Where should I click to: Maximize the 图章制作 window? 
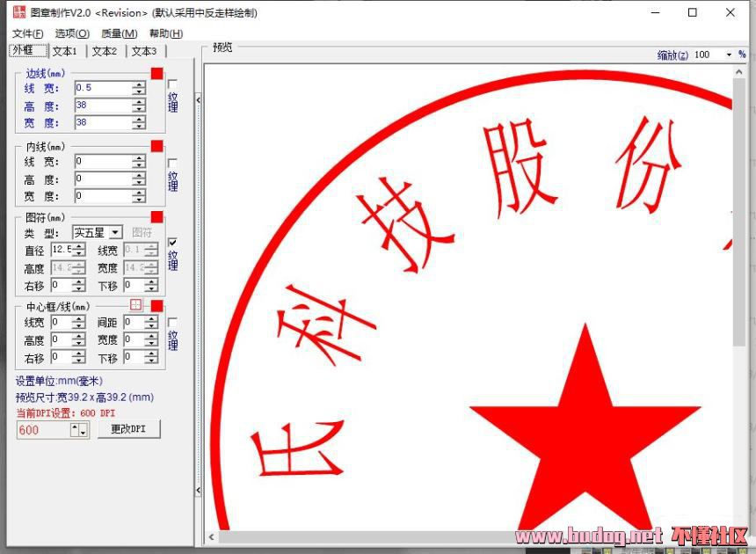click(x=693, y=12)
